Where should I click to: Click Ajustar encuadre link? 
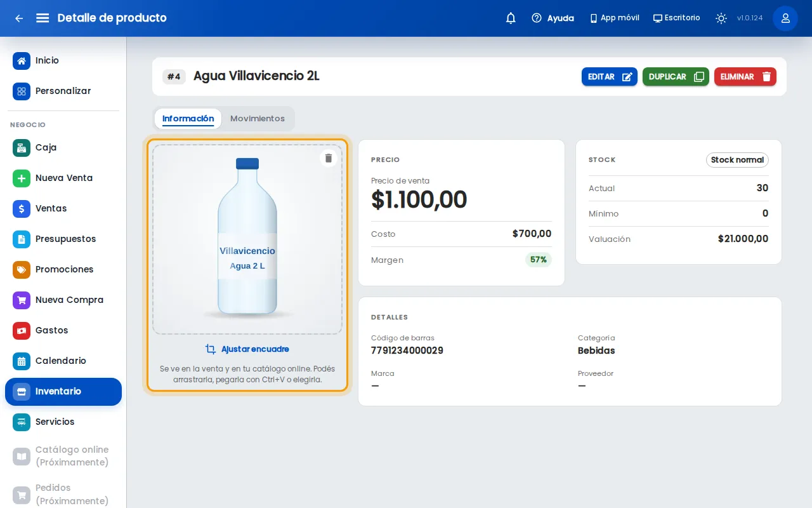pos(247,349)
